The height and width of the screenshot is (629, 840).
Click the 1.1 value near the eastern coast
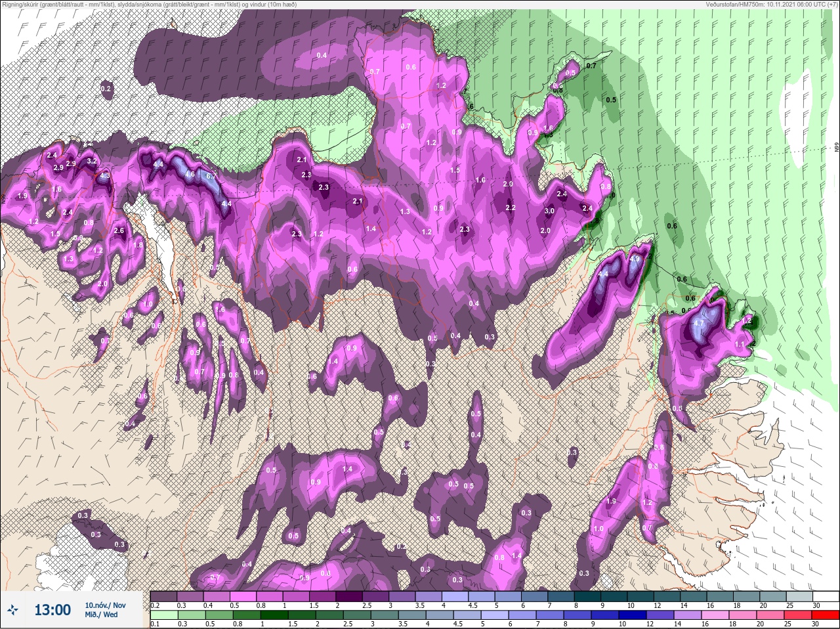pos(740,344)
